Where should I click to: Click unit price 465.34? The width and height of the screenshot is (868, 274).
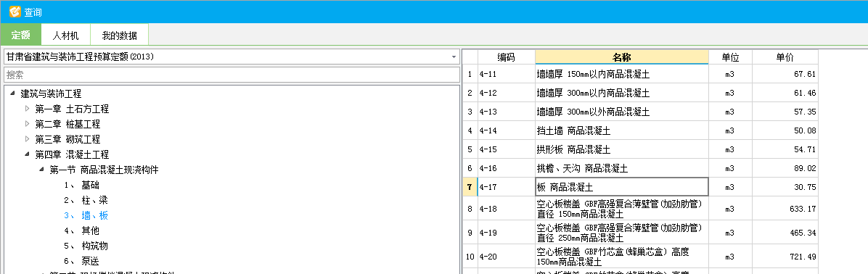coord(785,232)
